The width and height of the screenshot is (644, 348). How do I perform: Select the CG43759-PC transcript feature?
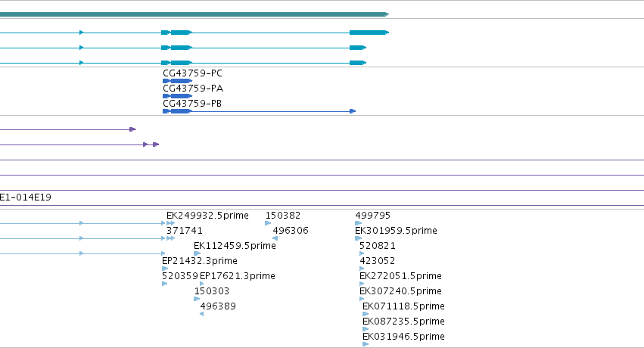pos(177,81)
